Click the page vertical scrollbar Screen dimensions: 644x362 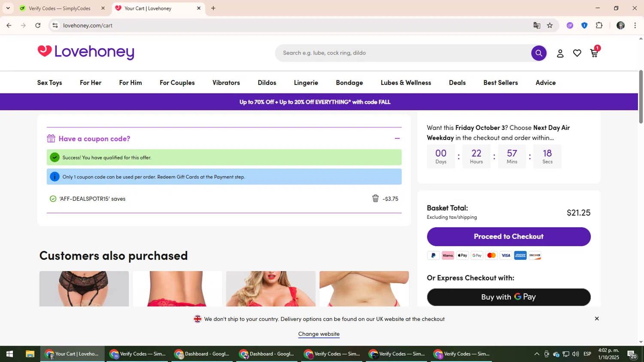(x=641, y=97)
